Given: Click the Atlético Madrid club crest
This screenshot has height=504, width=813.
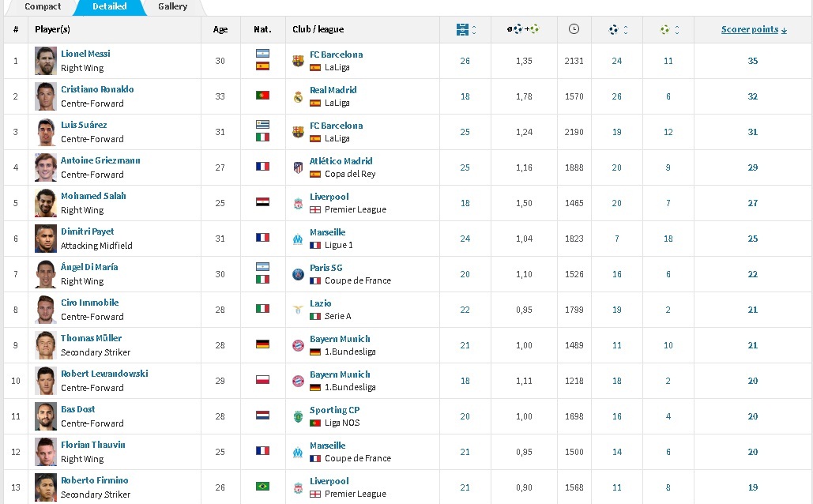Looking at the screenshot, I should coord(298,167).
